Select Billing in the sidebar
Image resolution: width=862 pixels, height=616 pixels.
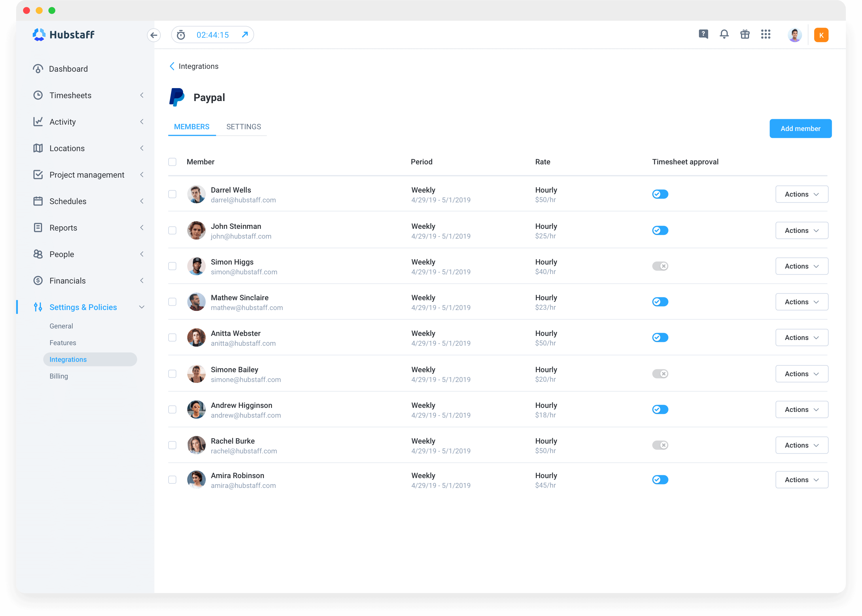tap(58, 376)
